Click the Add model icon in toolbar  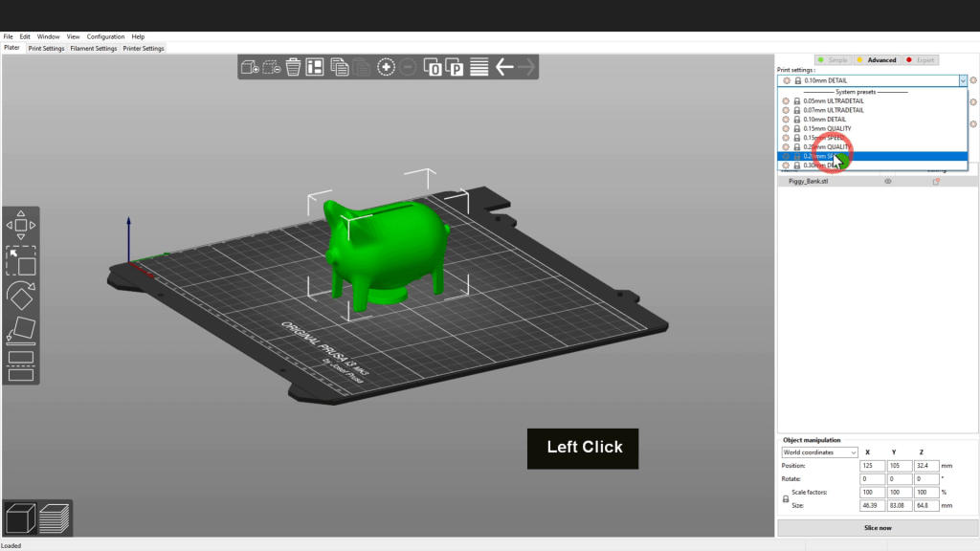coord(250,67)
